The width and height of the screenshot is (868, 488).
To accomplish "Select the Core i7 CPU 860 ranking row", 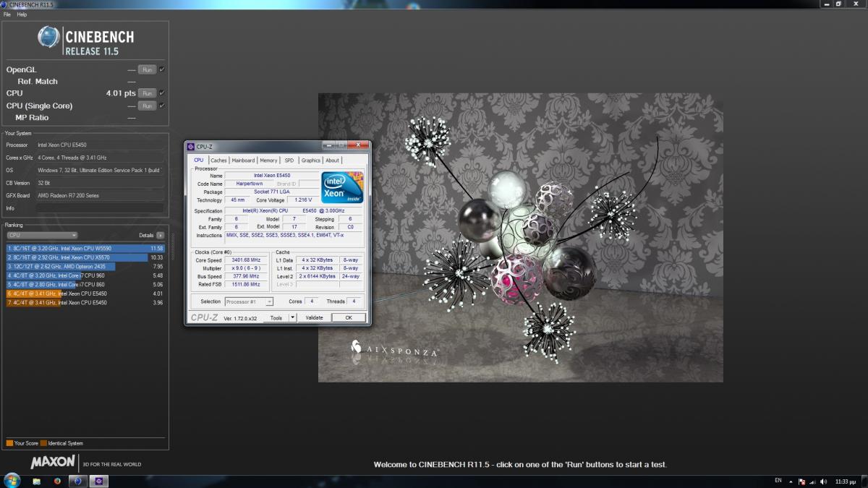I will (85, 285).
